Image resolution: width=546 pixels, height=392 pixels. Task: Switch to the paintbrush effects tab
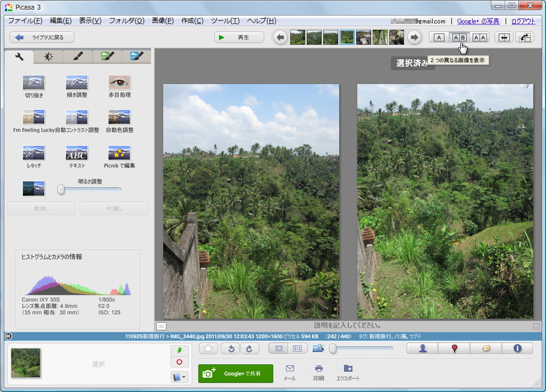78,57
